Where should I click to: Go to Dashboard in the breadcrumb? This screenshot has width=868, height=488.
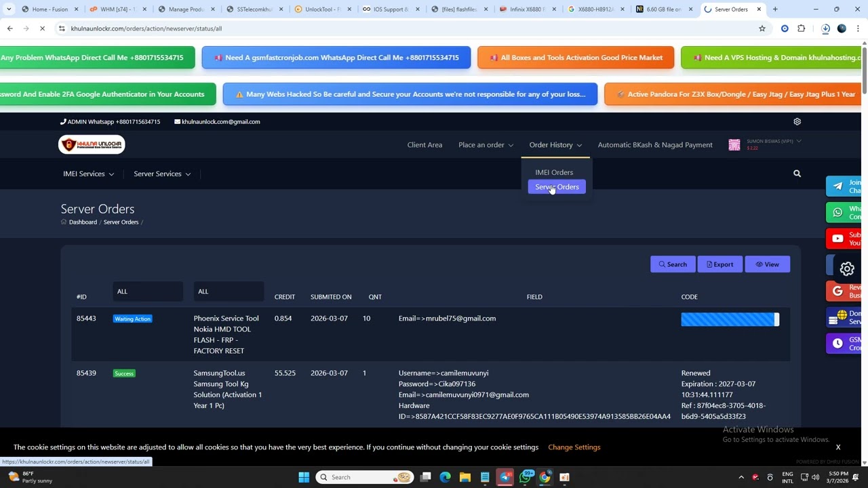coord(83,222)
